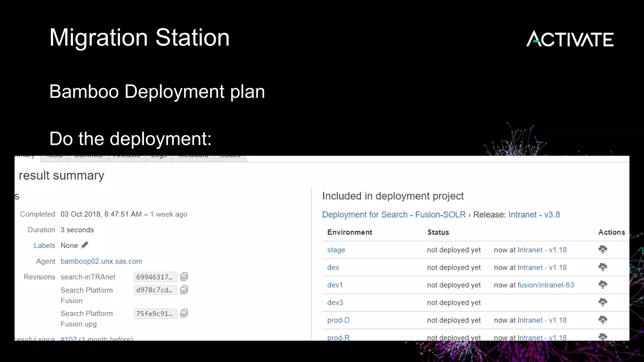Click the completed date 03 Oct 2018
This screenshot has width=644, height=362.
(x=80, y=214)
